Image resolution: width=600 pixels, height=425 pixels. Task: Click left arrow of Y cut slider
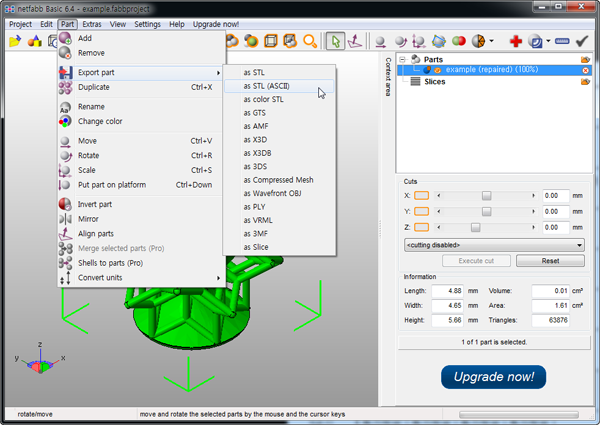[439, 212]
